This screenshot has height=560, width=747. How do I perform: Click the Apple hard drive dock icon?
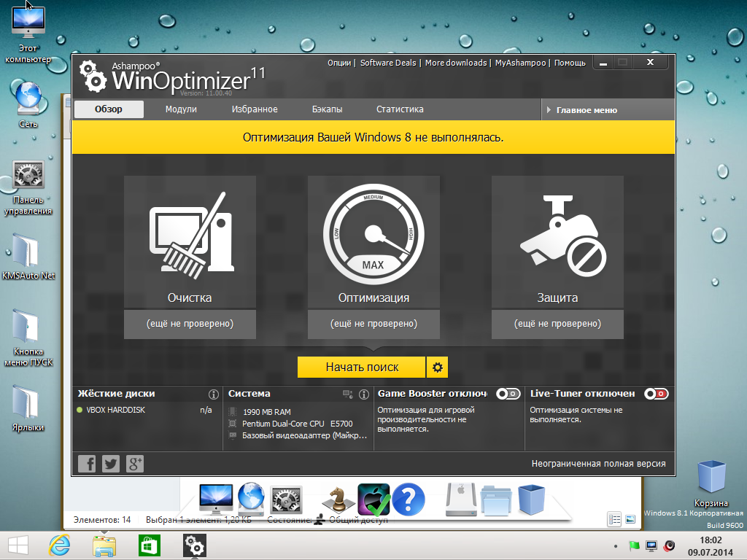(x=461, y=499)
